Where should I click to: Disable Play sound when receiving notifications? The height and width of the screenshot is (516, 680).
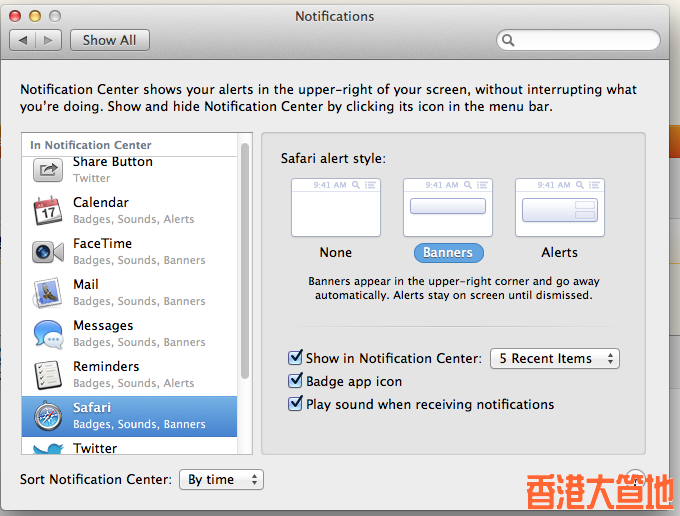295,404
